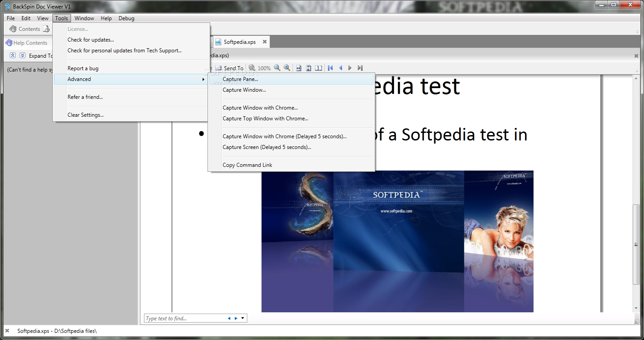Choose Capture Window... entry
The image size is (644, 340).
pos(291,90)
